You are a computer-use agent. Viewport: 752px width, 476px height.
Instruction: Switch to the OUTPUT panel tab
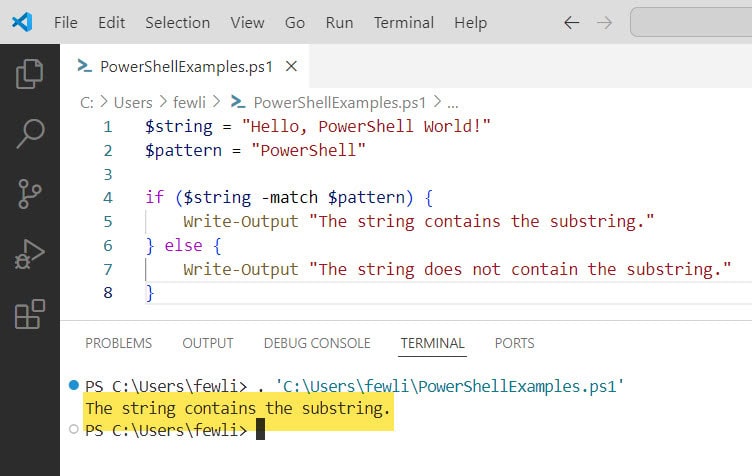(208, 343)
